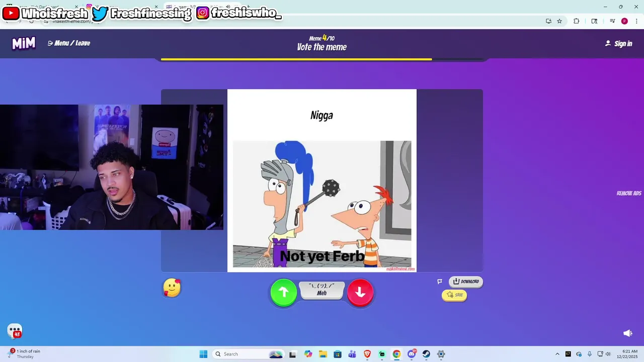Screen dimensions: 644x362
Task: Bookmark this page with star icon
Action: (559, 21)
